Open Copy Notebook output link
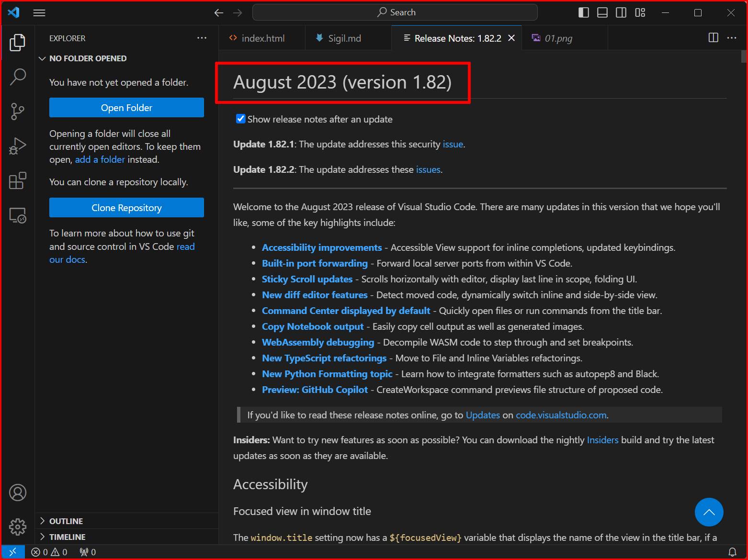Image resolution: width=748 pixels, height=560 pixels. [x=313, y=326]
